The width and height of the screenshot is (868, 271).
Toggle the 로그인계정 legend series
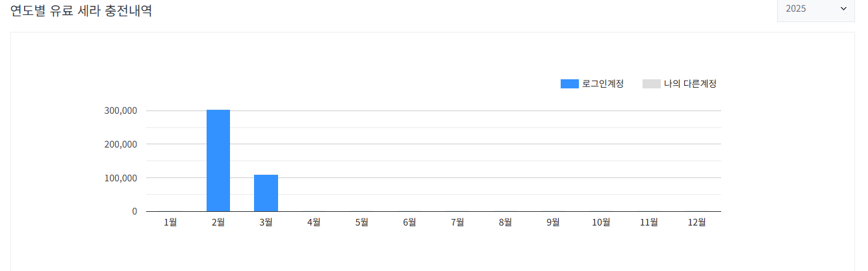pyautogui.click(x=592, y=84)
